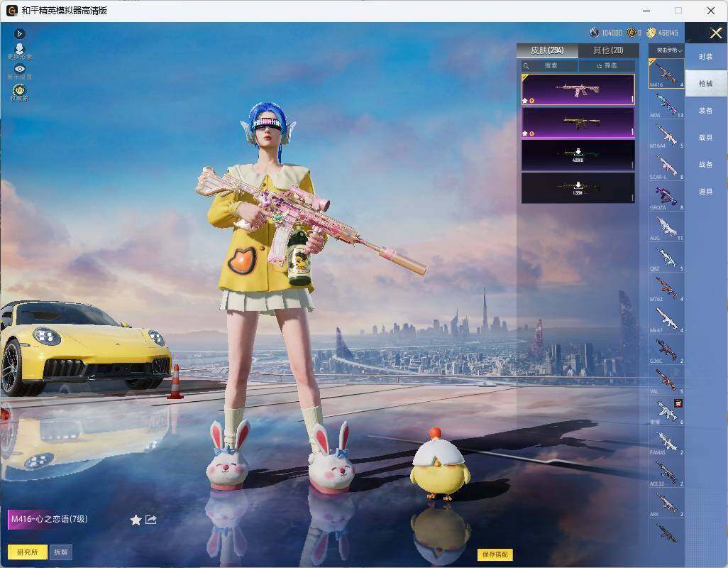This screenshot has width=728, height=568.
Task: Switch to the 皮肤(294) skins tab
Action: pos(547,50)
